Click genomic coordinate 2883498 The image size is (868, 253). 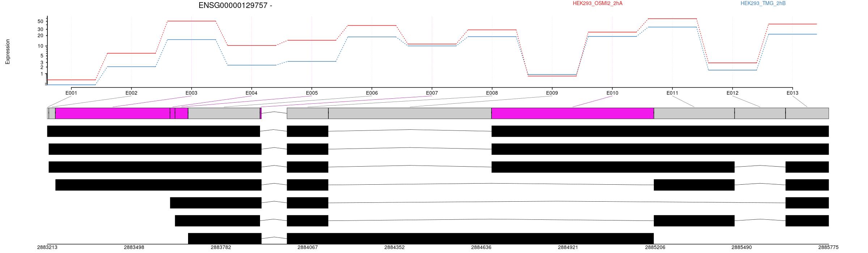(x=134, y=248)
